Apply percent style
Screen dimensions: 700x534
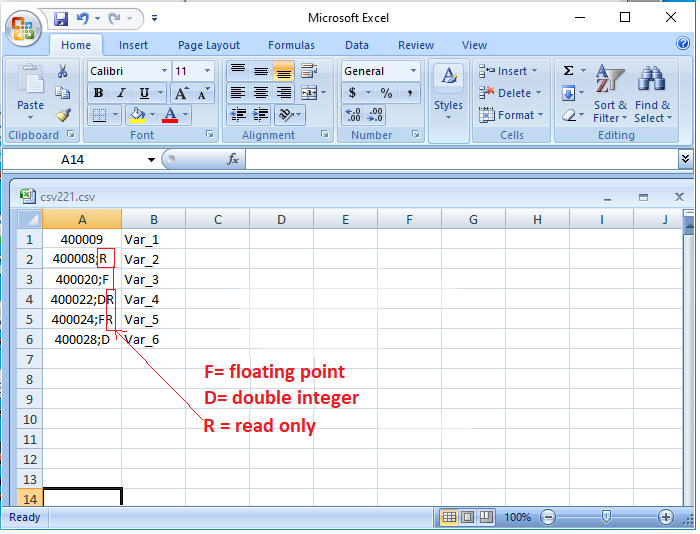pos(386,93)
